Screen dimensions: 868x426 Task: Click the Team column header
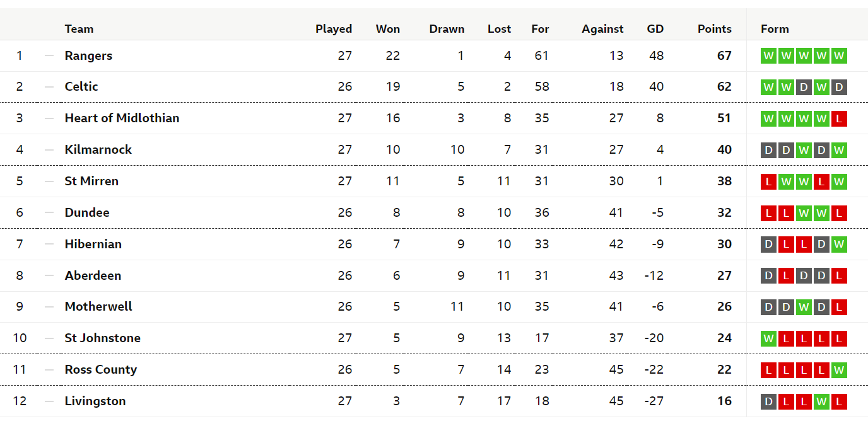click(79, 29)
